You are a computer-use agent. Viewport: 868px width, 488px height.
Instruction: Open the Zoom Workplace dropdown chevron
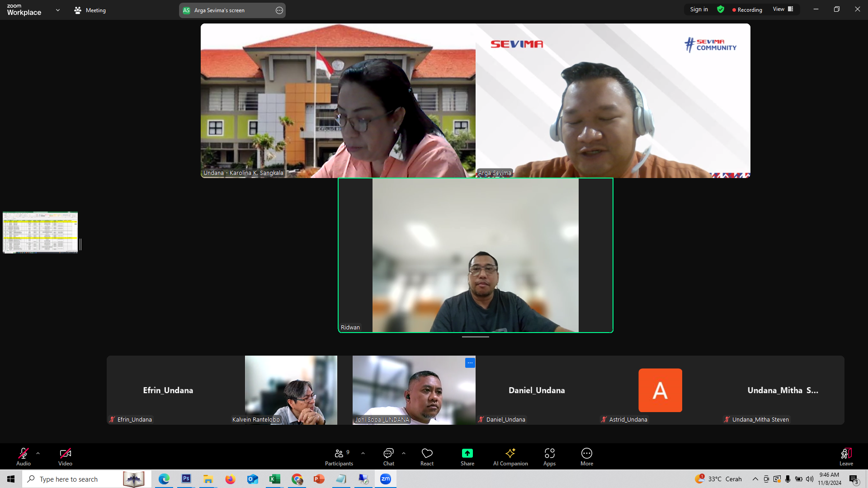tap(58, 10)
